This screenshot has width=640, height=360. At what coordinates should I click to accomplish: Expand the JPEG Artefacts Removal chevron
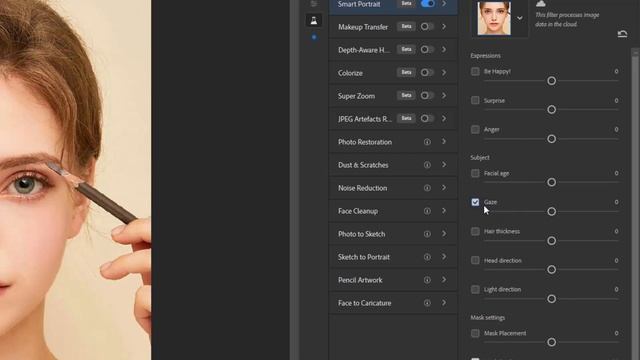[x=444, y=118]
